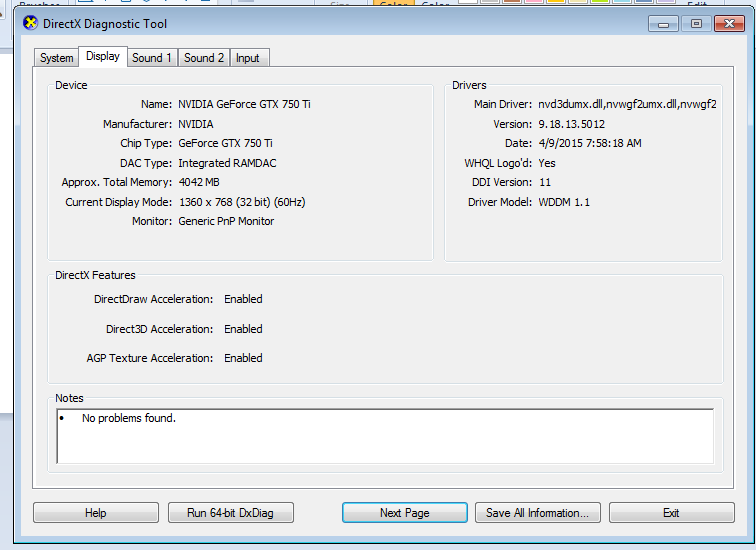Click device name NVIDIA GeForce GTX 750 Ti
This screenshot has height=550, width=756.
(x=244, y=104)
